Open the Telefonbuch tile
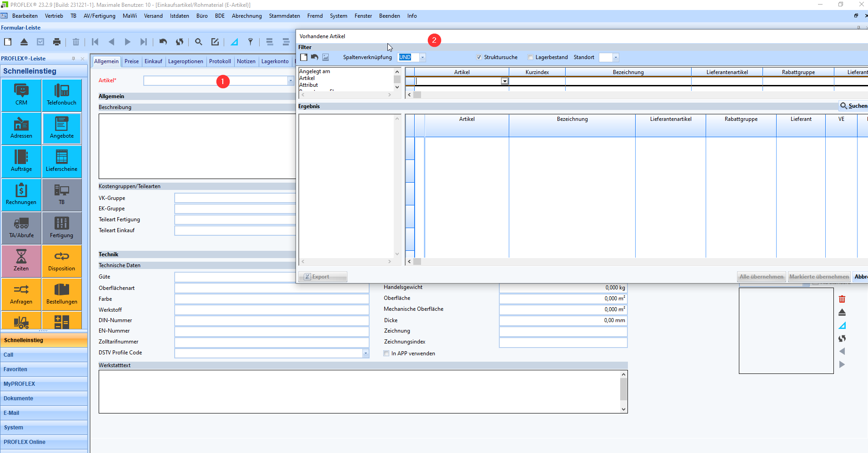Viewport: 868px width, 453px height. coord(61,95)
